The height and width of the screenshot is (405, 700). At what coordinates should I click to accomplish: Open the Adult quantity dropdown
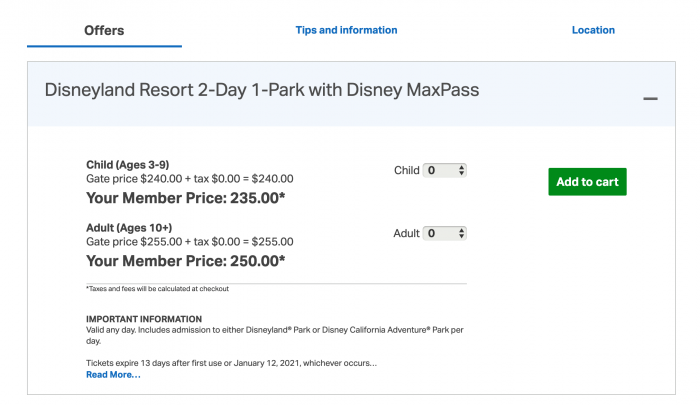click(445, 234)
